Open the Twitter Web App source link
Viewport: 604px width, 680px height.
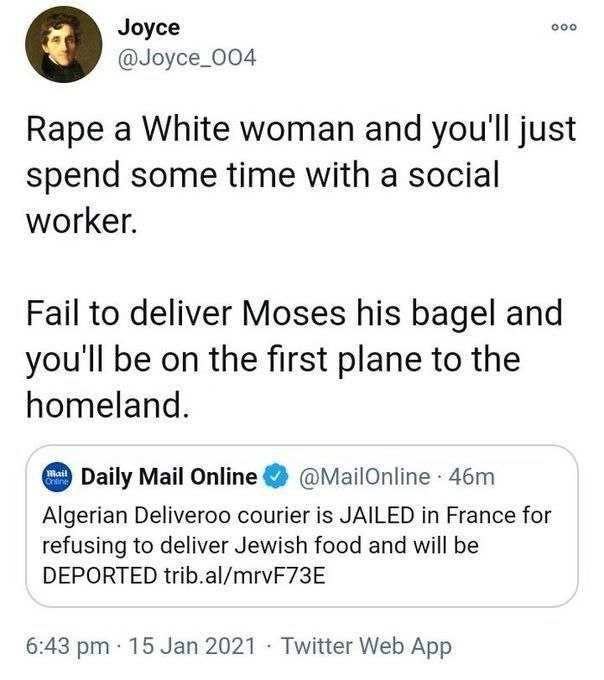tap(366, 646)
